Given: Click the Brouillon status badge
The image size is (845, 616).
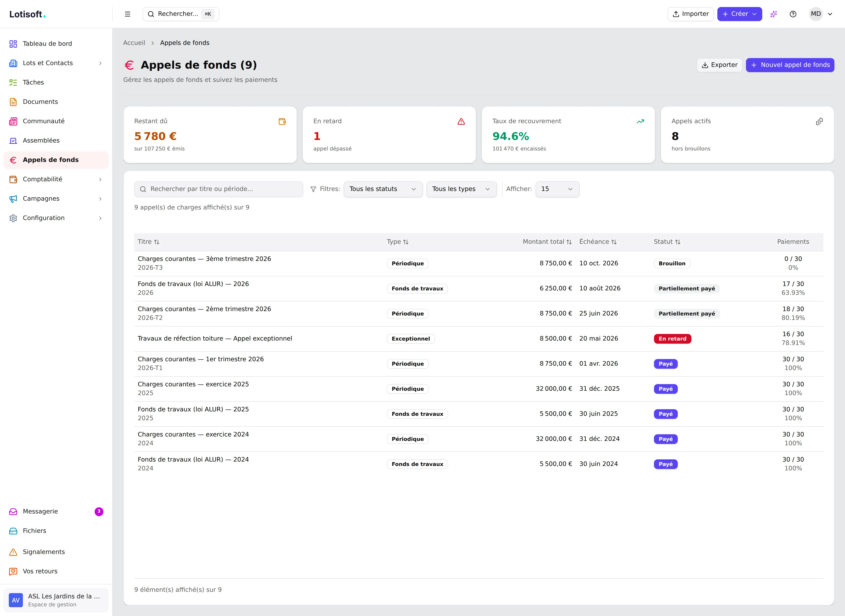Looking at the screenshot, I should (672, 264).
